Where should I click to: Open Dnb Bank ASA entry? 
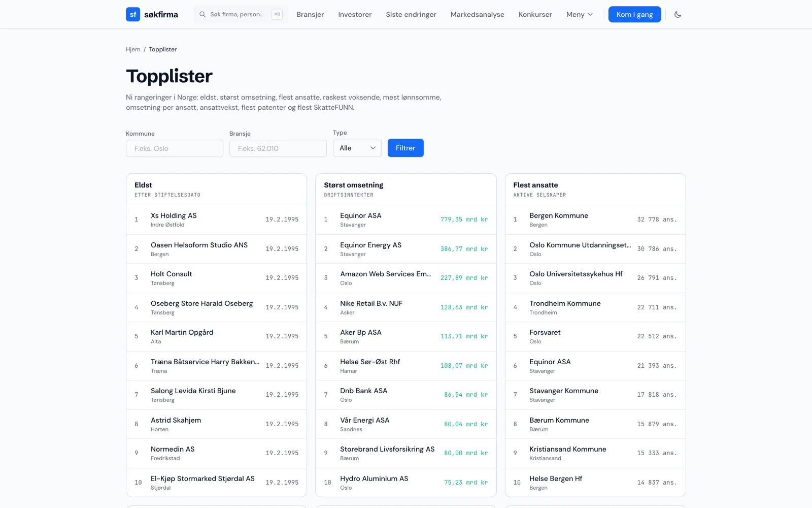[406, 395]
